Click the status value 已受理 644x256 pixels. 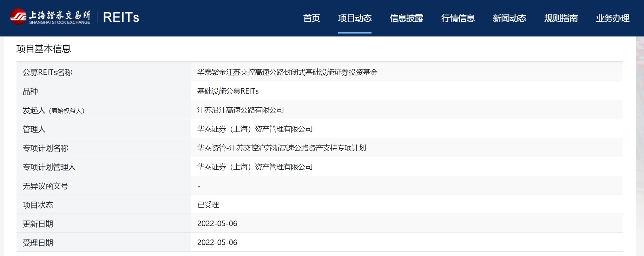click(x=208, y=205)
